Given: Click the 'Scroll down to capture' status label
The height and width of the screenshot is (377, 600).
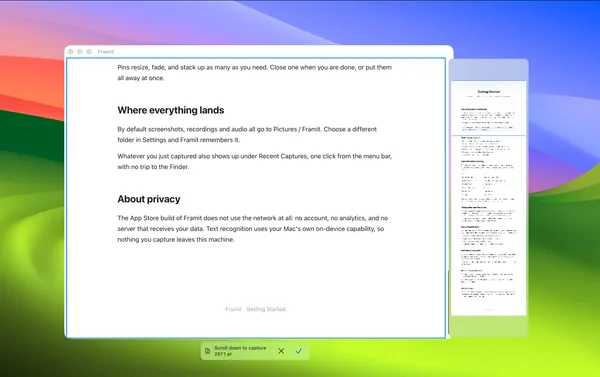Looking at the screenshot, I should click(240, 351).
